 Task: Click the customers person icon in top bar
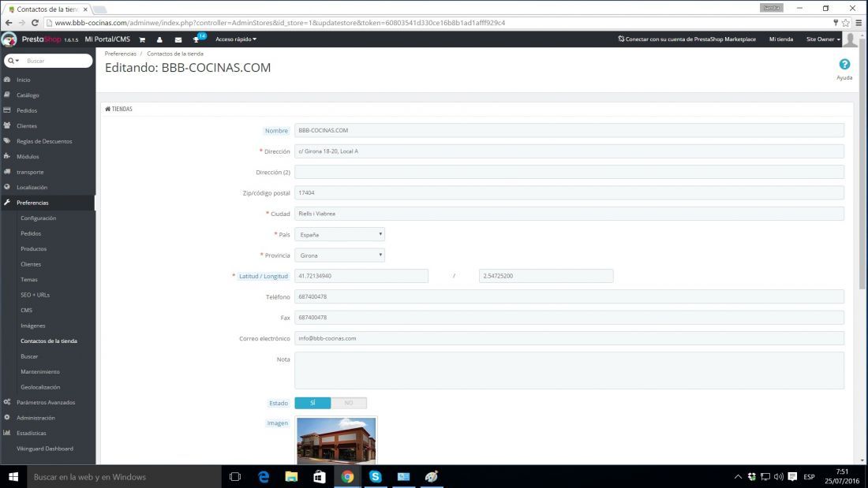(x=159, y=39)
